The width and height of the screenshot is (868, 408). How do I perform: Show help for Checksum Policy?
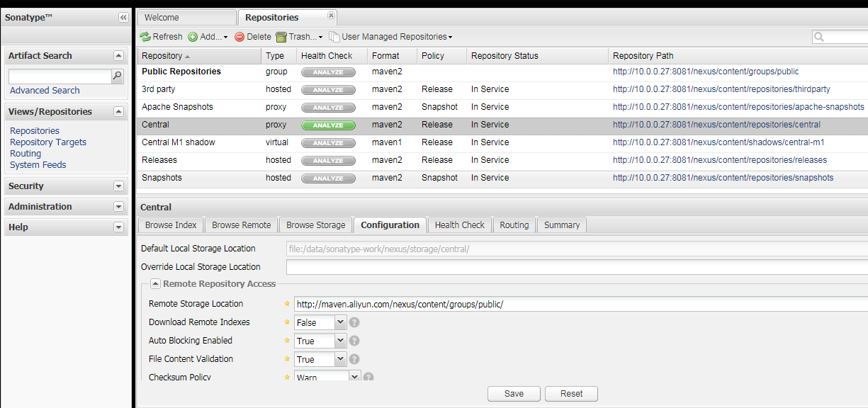click(368, 377)
